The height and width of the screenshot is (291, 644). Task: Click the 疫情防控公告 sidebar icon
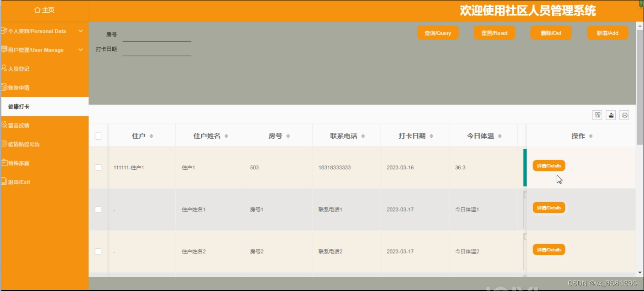coord(4,144)
